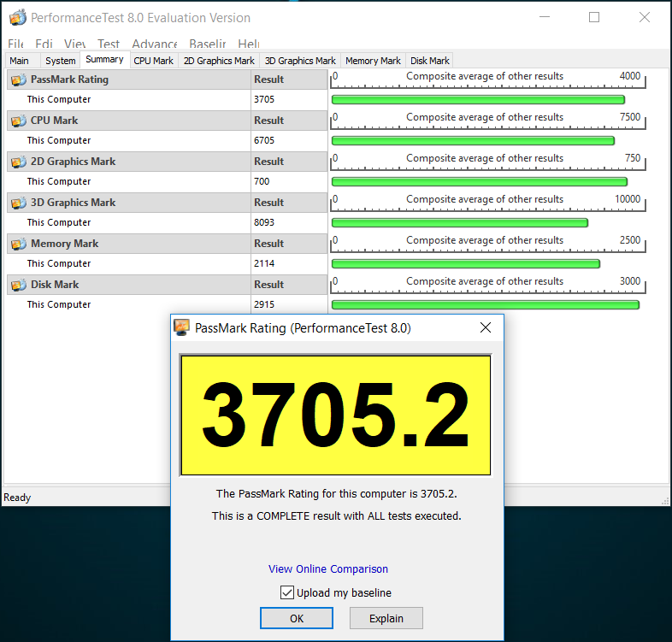The height and width of the screenshot is (642, 672).
Task: Open the 2D Graphics Mark tab
Action: pos(219,61)
